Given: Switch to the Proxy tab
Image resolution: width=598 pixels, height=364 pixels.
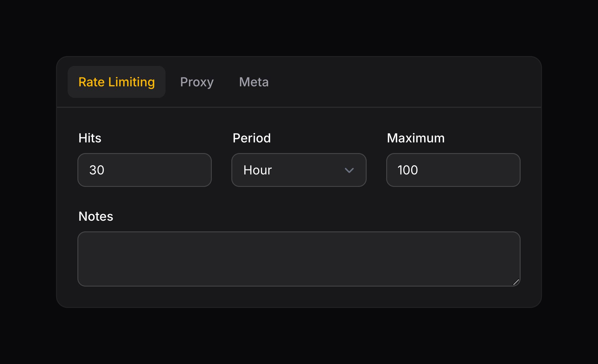Looking at the screenshot, I should click(x=197, y=82).
